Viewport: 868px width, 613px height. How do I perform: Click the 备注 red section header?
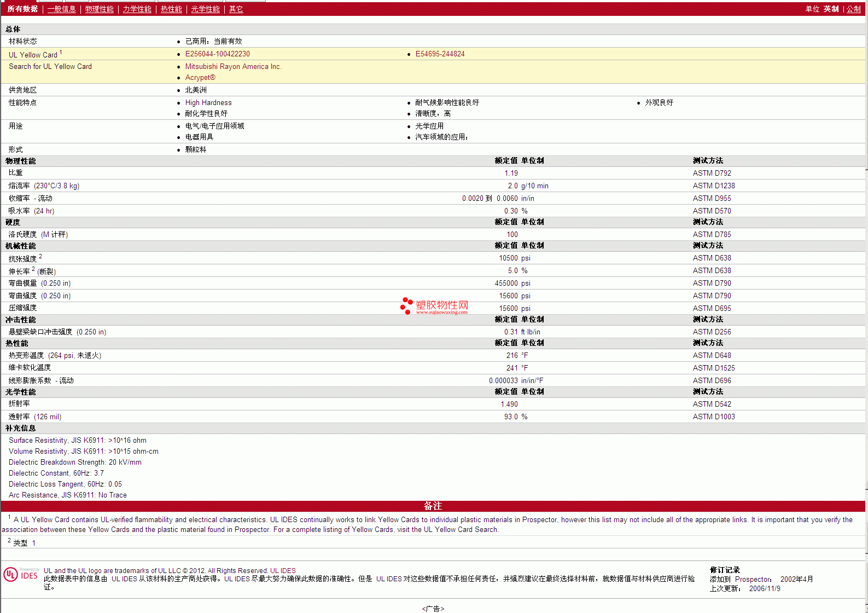pos(433,506)
